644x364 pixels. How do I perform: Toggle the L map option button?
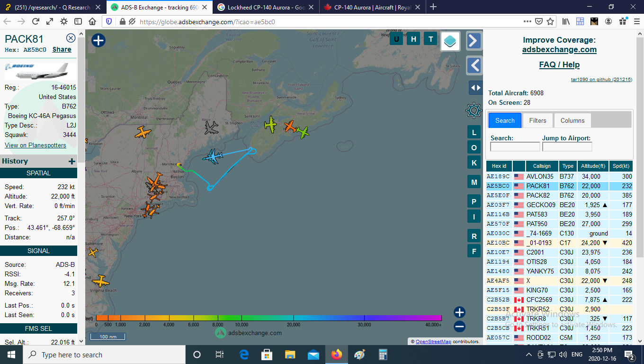pos(474,132)
